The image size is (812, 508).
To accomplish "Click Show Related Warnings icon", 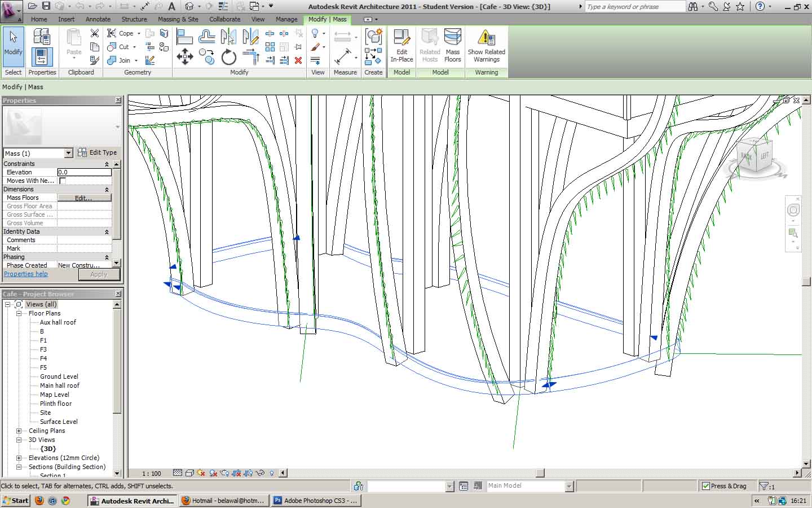I will pyautogui.click(x=486, y=46).
